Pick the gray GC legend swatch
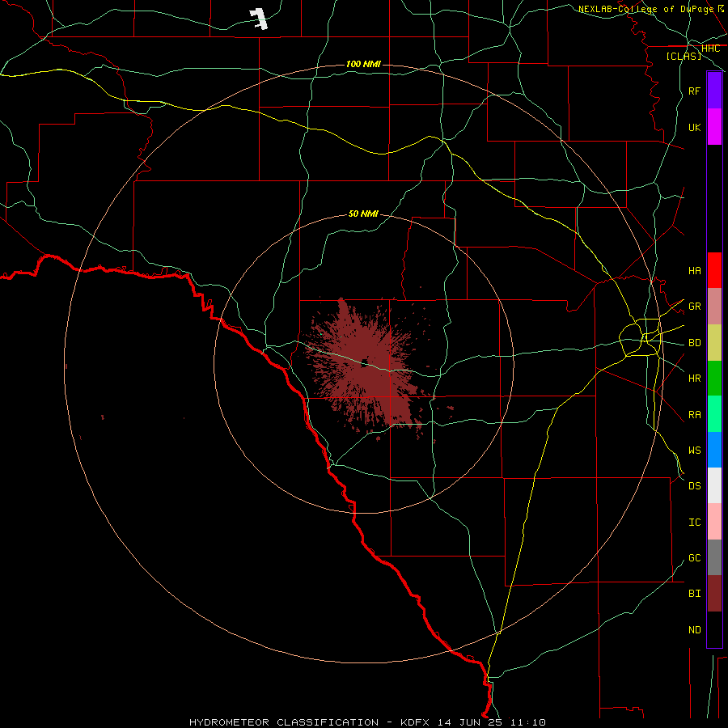728x728 pixels. [714, 557]
